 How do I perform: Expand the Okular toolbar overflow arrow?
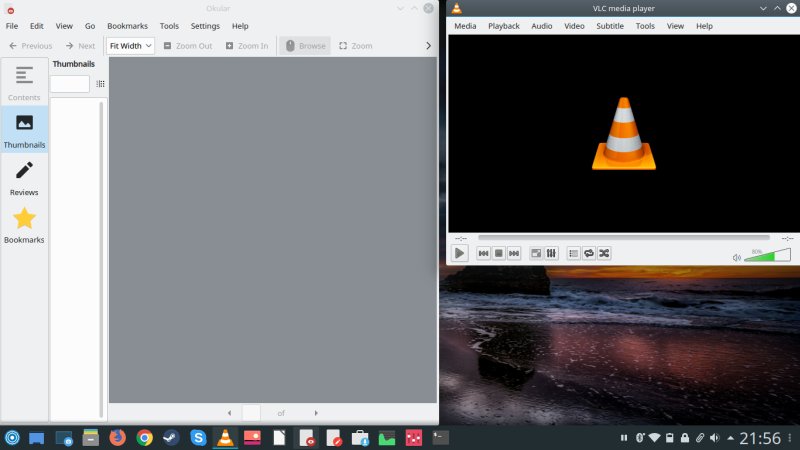(x=429, y=46)
